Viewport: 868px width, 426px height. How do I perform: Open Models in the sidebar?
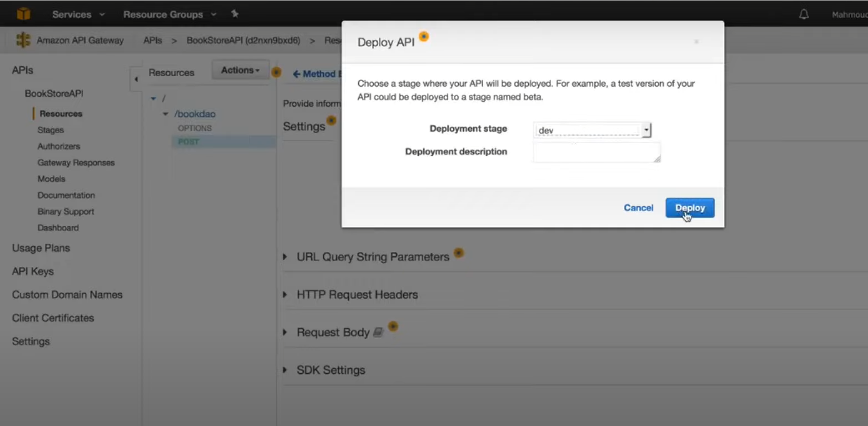coord(51,179)
